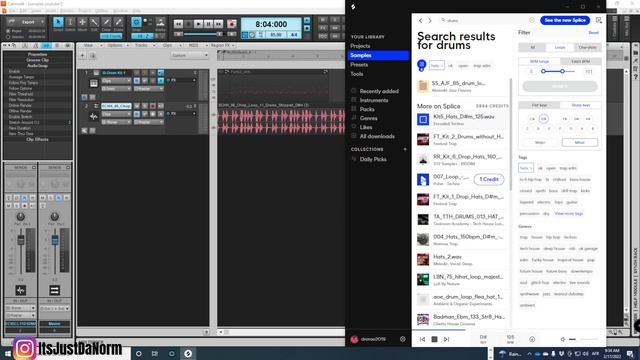
Task: Click the Stop button in Cakewalk transport
Action: 188,24
